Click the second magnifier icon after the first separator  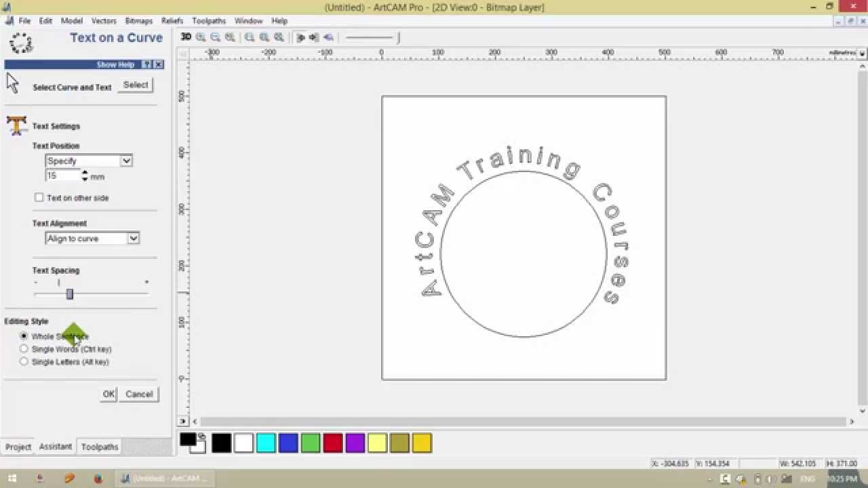264,37
